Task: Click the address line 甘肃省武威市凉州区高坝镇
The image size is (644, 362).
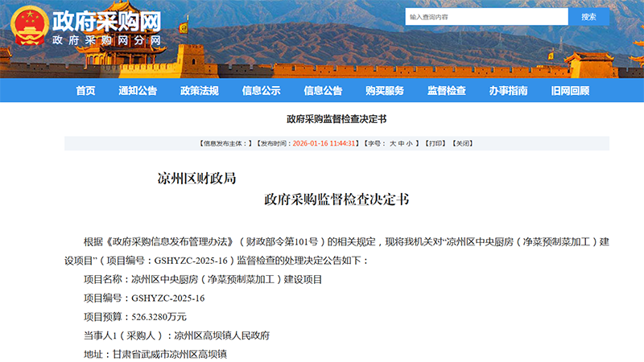Action: click(155, 354)
